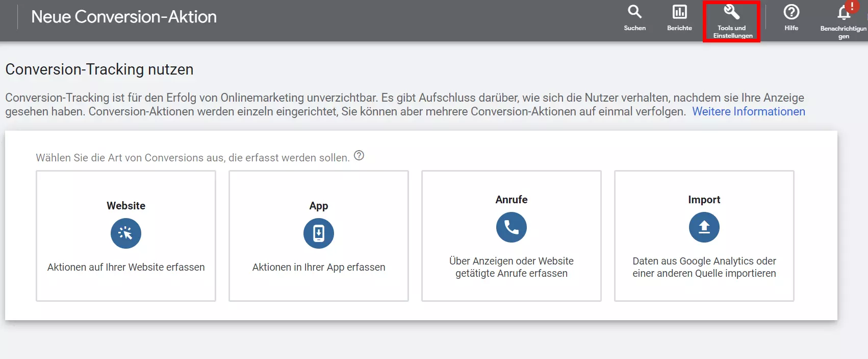Screen dimensions: 868x359
Task: Click 'Aktionen in Ihrer App erfassen' text
Action: [319, 267]
